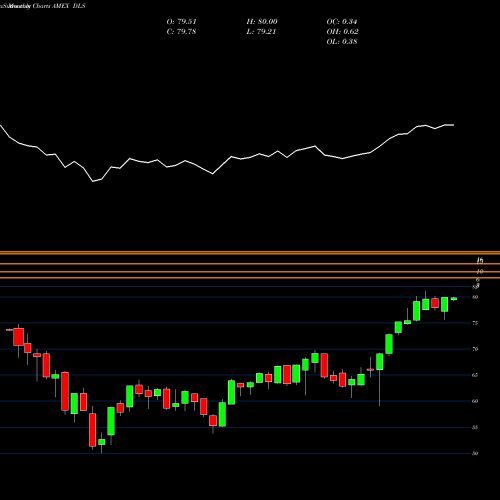Click the OL: 0.38 reading

click(342, 42)
